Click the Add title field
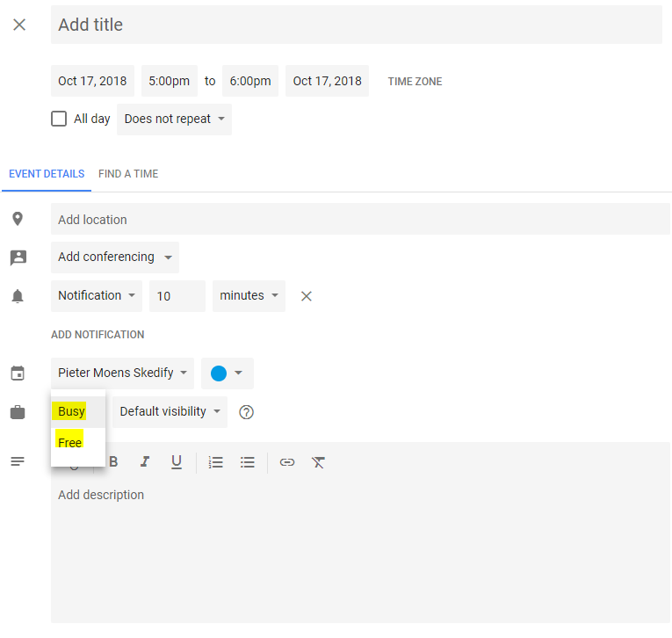 pos(356,25)
